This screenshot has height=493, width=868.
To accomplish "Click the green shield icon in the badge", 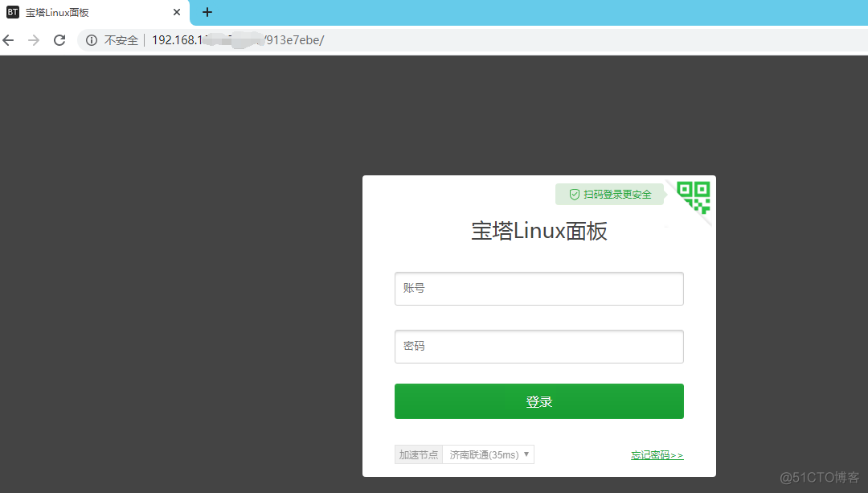I will (574, 194).
